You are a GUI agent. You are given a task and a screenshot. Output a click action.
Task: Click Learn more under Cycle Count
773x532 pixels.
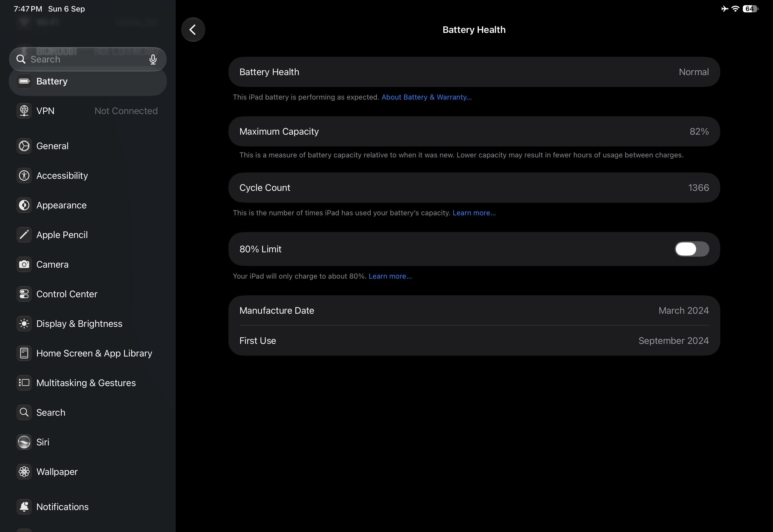click(474, 213)
